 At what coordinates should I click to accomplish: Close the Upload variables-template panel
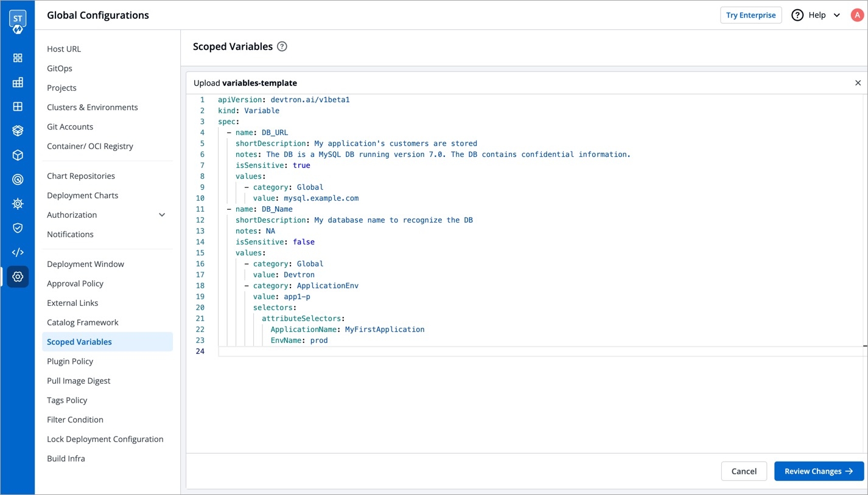pyautogui.click(x=858, y=83)
